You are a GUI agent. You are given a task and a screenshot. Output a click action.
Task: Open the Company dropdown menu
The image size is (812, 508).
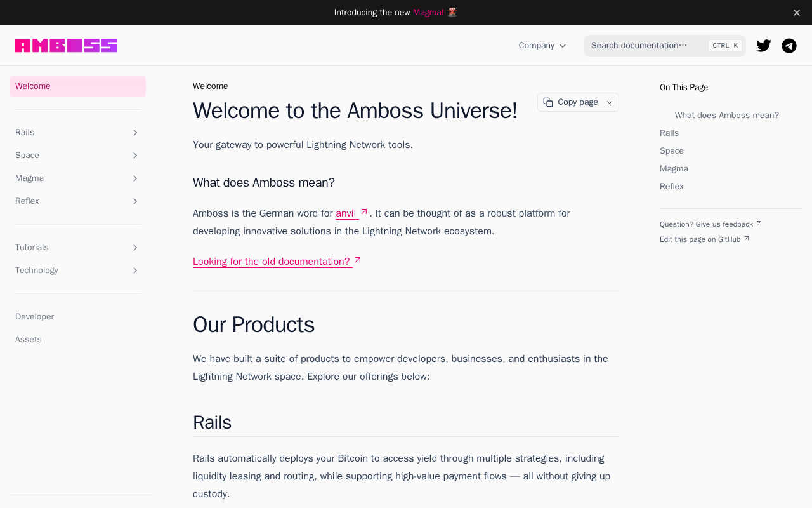[x=542, y=46]
